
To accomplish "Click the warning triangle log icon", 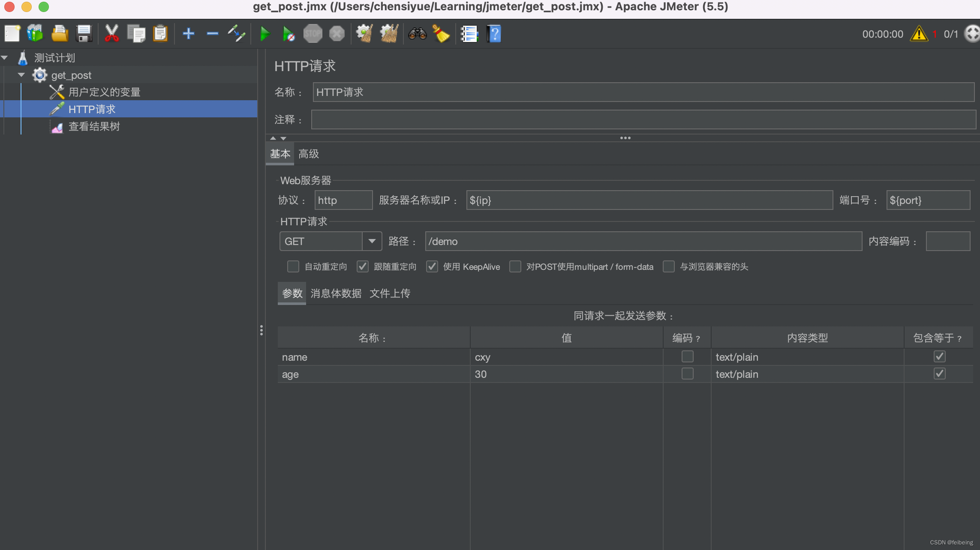I will [919, 33].
